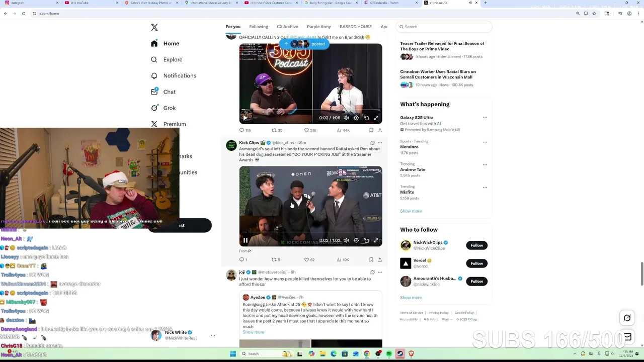
Task: Open more options for Mendoza trend
Action: [485, 142]
